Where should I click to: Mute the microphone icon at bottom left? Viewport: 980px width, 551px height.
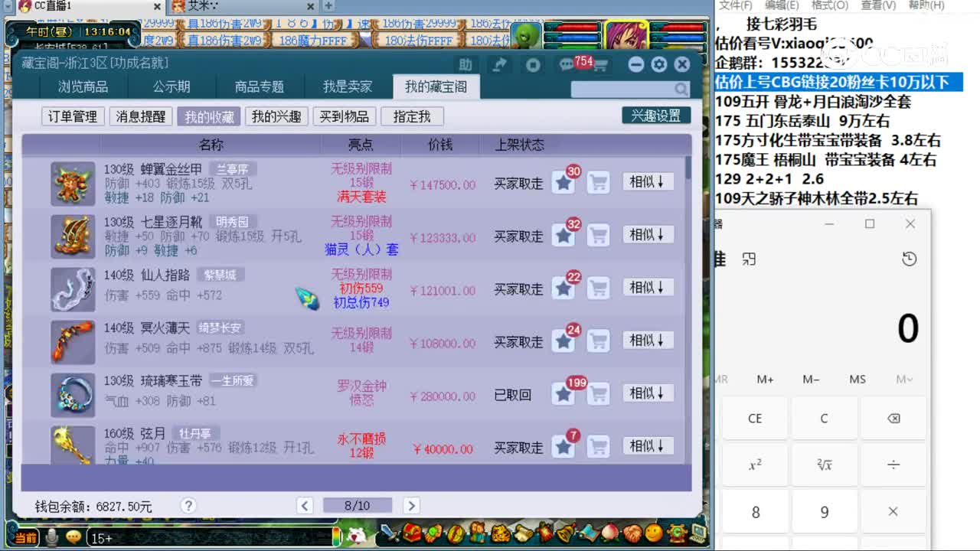point(52,536)
